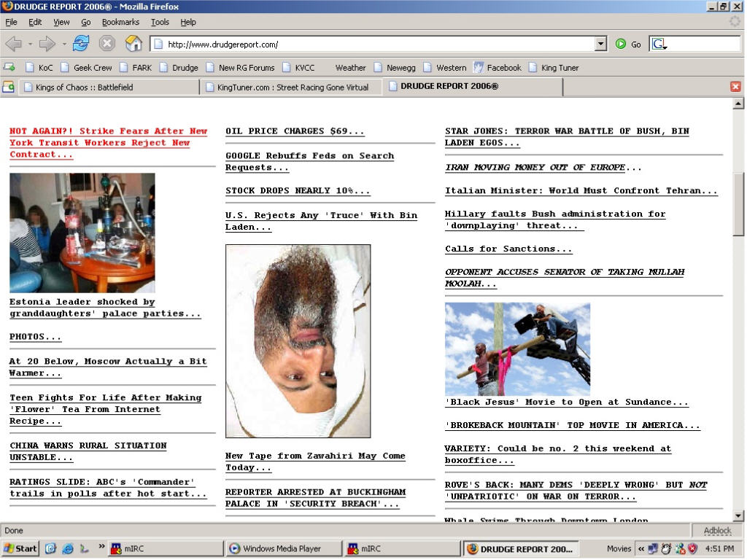Launch Internet Explorer from quick launch
This screenshot has height=560, width=747.
coord(68,548)
